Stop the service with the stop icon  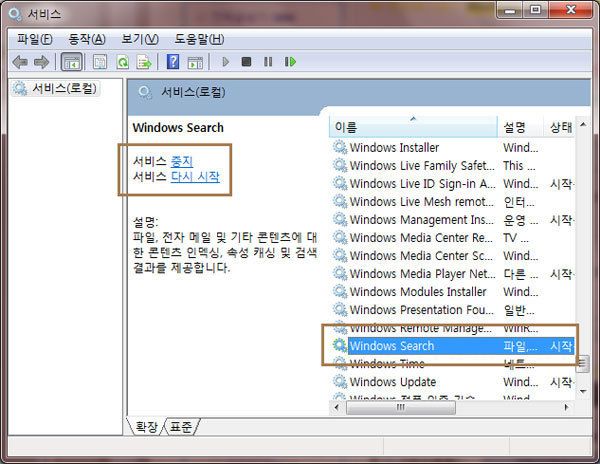[246, 62]
